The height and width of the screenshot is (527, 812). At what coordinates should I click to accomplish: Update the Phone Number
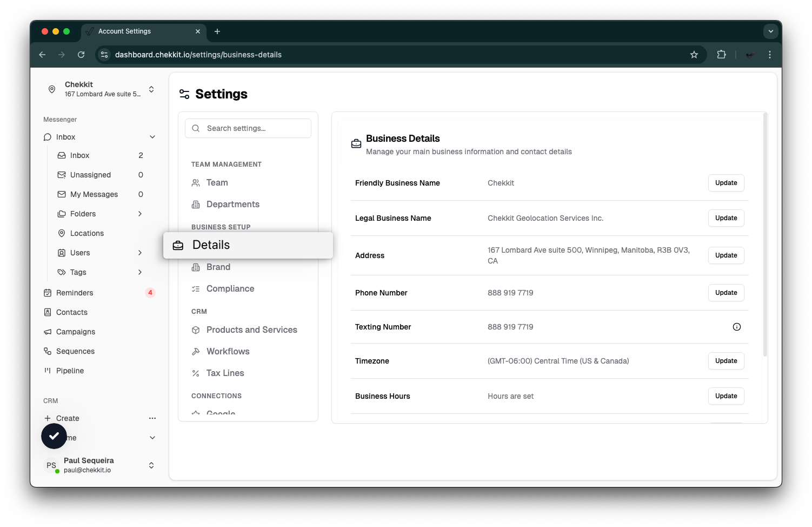pos(726,293)
